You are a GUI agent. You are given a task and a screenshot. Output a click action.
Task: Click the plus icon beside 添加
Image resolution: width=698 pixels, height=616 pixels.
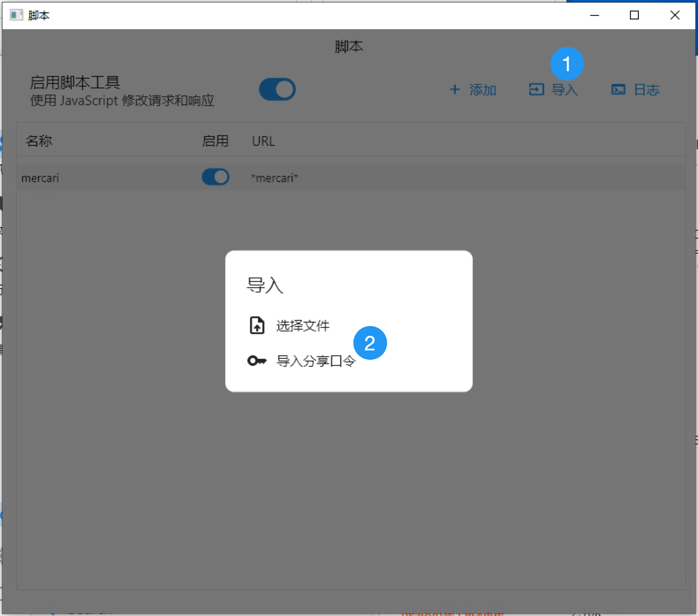(455, 90)
